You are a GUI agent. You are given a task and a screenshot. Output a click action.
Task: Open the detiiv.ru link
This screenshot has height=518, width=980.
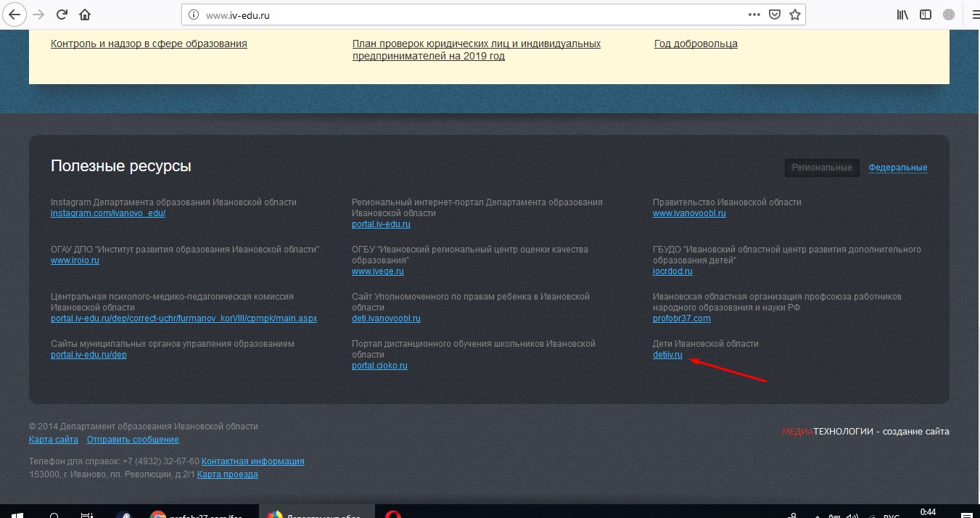pos(667,355)
